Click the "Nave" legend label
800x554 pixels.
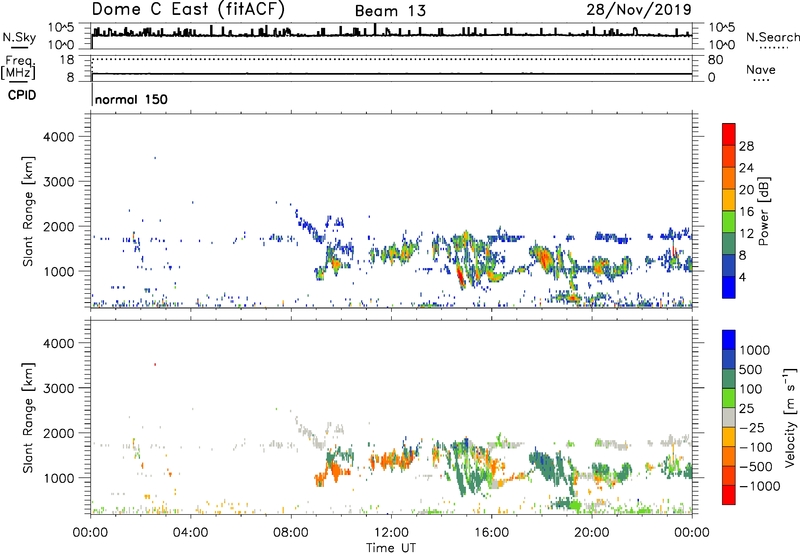[761, 69]
